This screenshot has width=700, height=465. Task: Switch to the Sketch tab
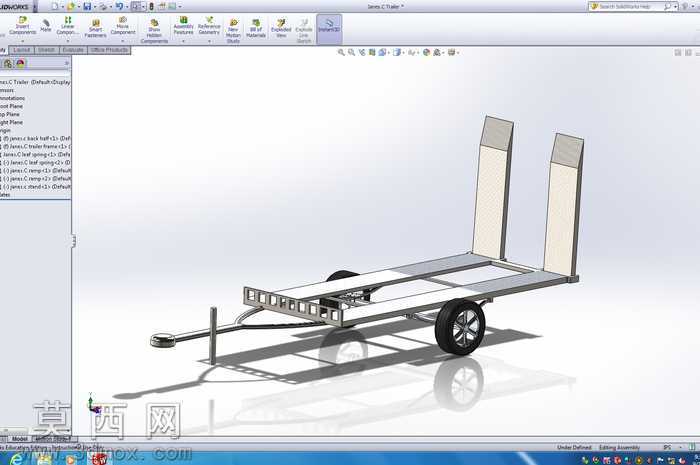pyautogui.click(x=46, y=50)
